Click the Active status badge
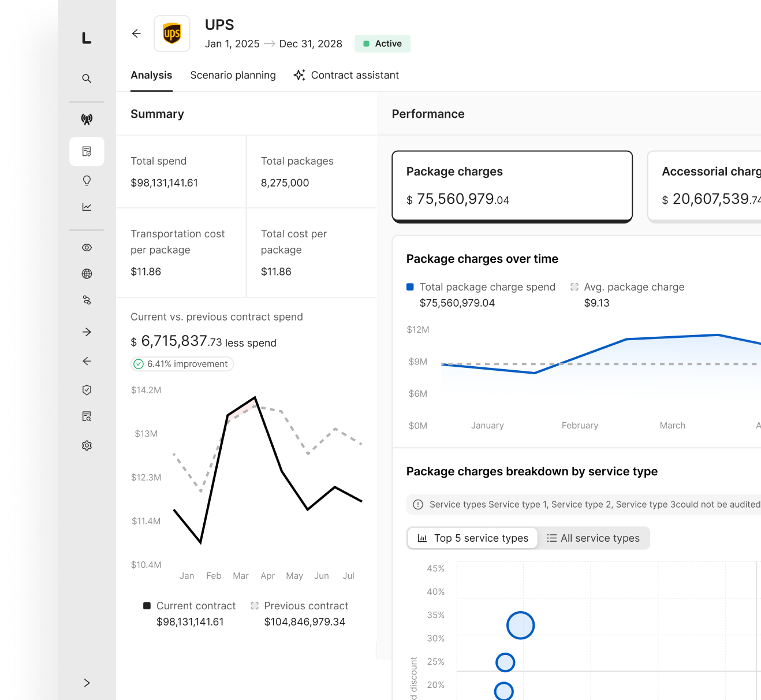 (x=382, y=44)
